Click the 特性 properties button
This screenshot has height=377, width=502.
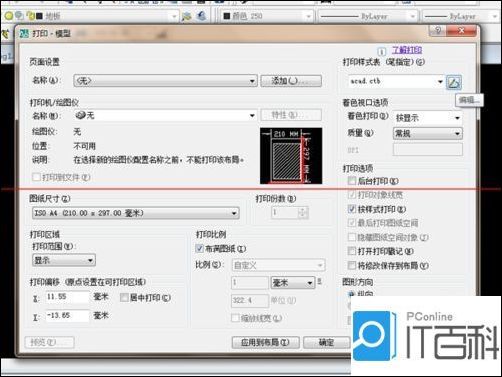click(291, 115)
